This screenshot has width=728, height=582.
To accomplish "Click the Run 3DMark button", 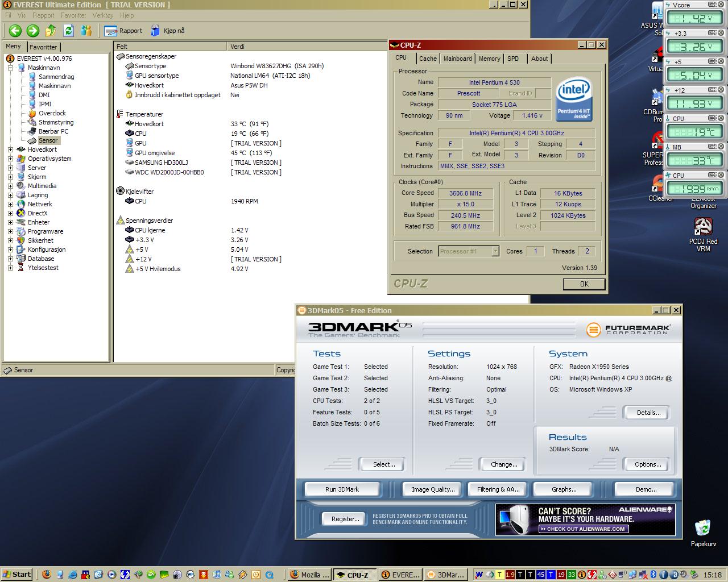I will point(342,489).
